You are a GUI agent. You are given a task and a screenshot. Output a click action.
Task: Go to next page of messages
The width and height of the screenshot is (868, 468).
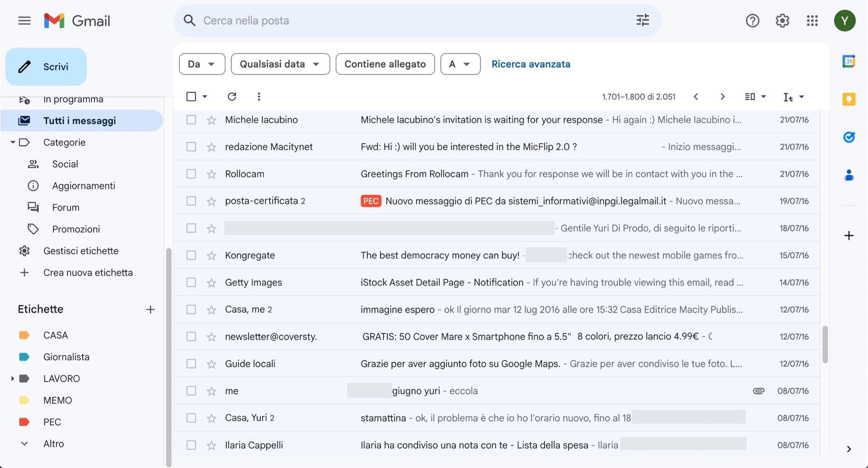coord(722,97)
